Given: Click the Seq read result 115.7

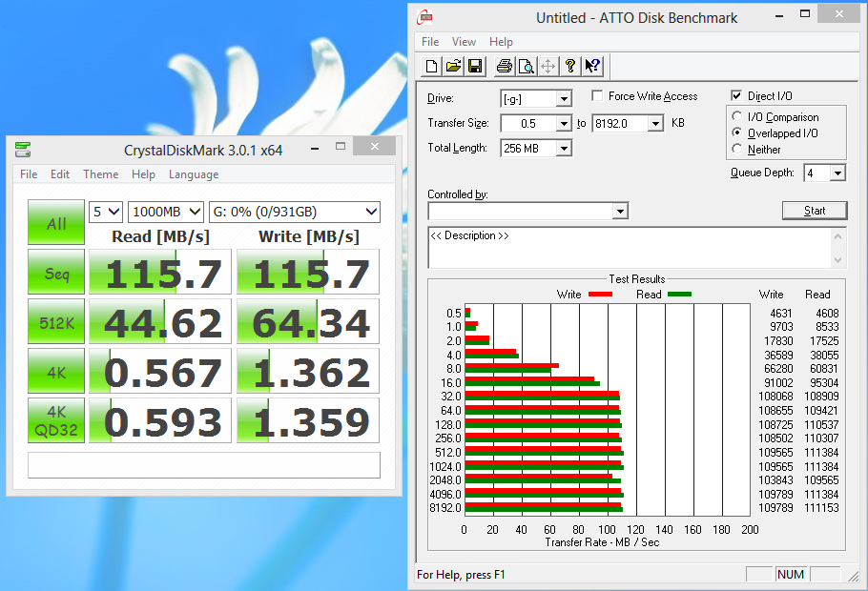Looking at the screenshot, I should point(160,272).
